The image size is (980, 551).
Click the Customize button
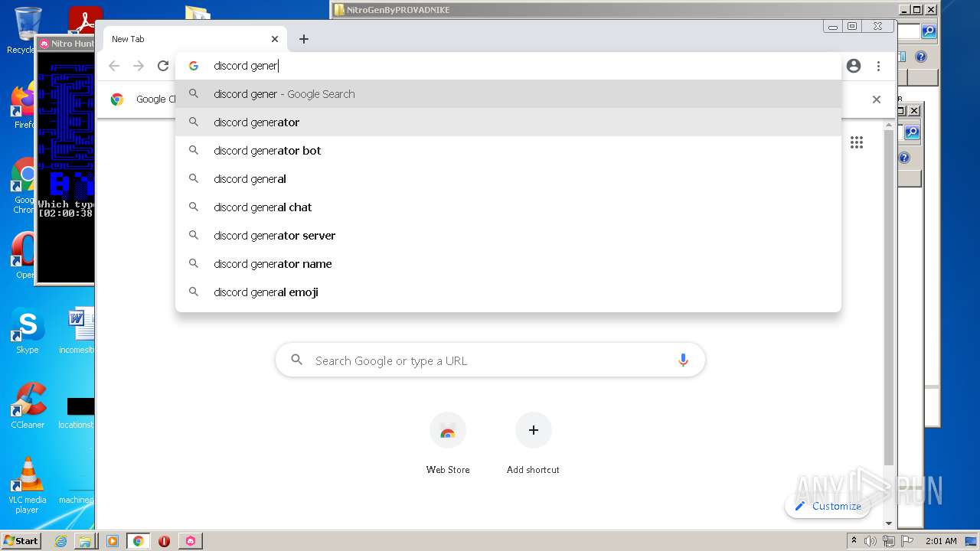tap(828, 506)
